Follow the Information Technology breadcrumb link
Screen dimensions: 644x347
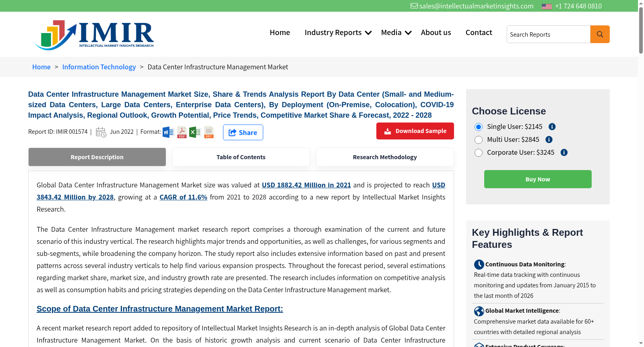99,67
